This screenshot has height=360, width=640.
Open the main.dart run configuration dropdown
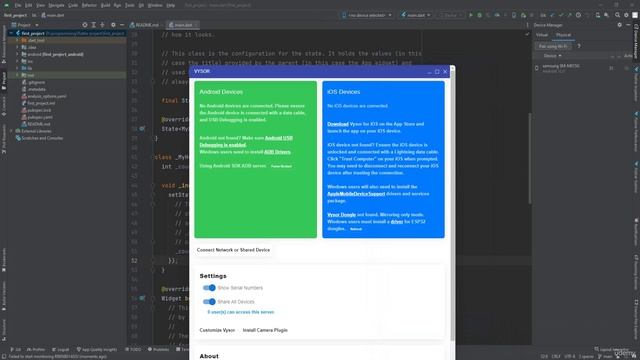point(416,15)
